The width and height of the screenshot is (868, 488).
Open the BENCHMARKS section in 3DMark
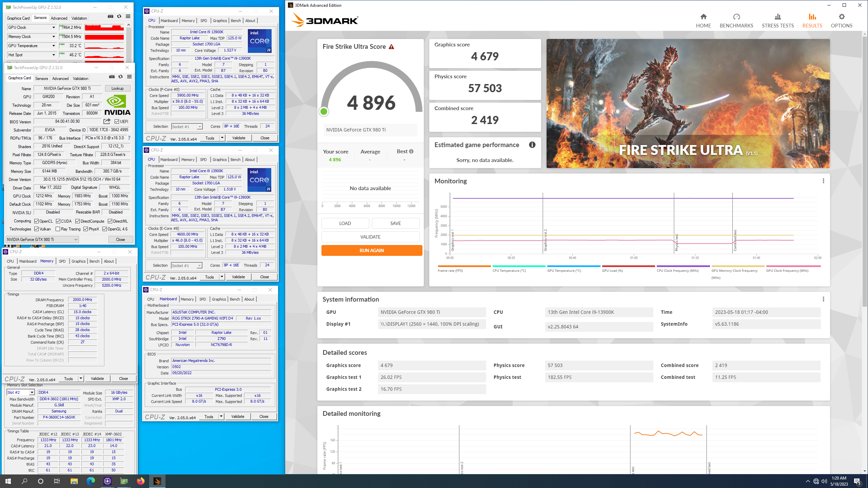tap(736, 21)
